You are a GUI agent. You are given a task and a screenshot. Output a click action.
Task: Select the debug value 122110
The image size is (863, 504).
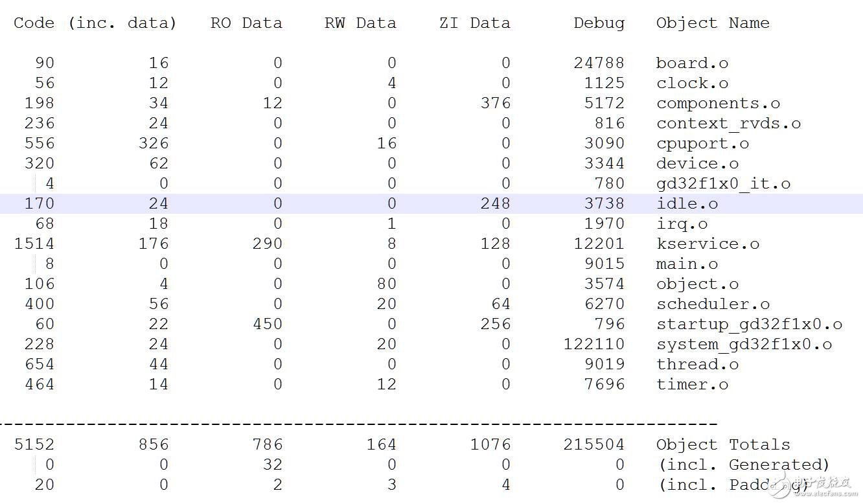tap(593, 345)
